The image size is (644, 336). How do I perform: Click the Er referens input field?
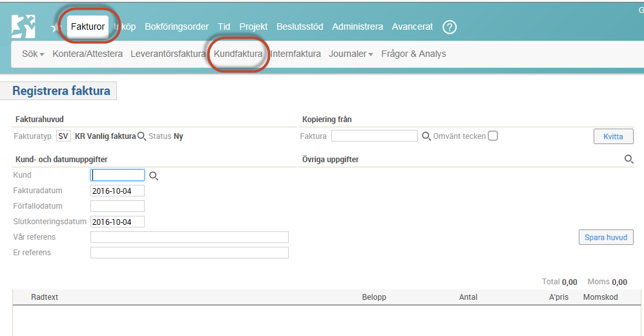pos(189,253)
